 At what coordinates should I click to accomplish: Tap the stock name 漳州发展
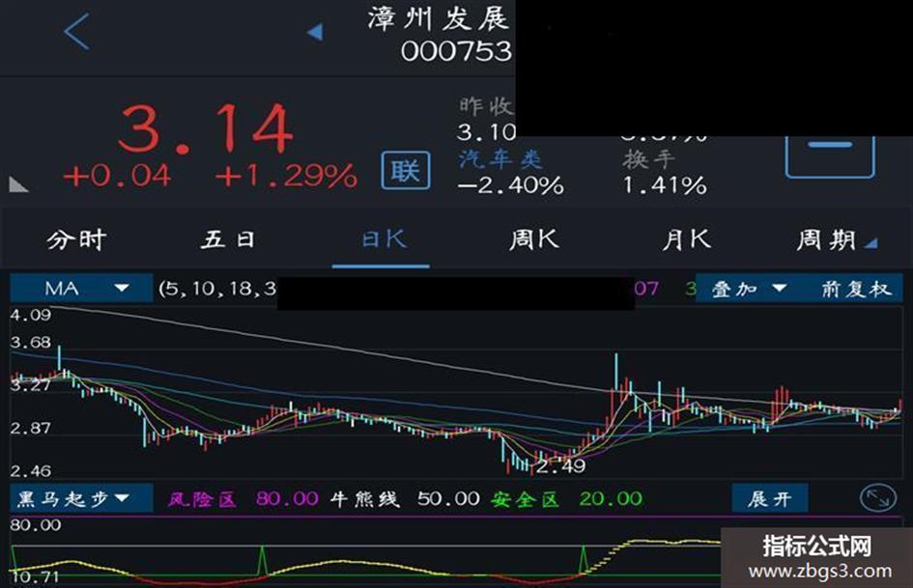(x=439, y=19)
